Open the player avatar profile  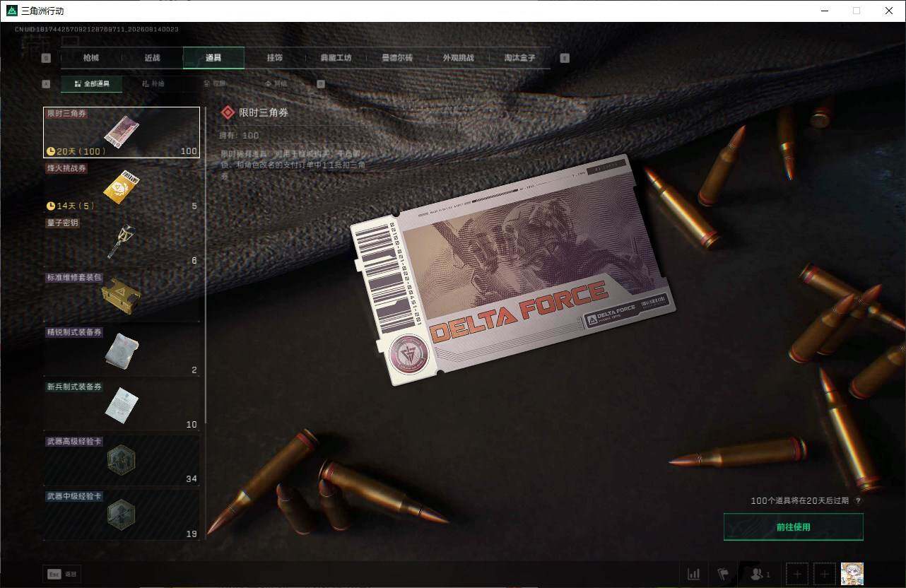852,574
